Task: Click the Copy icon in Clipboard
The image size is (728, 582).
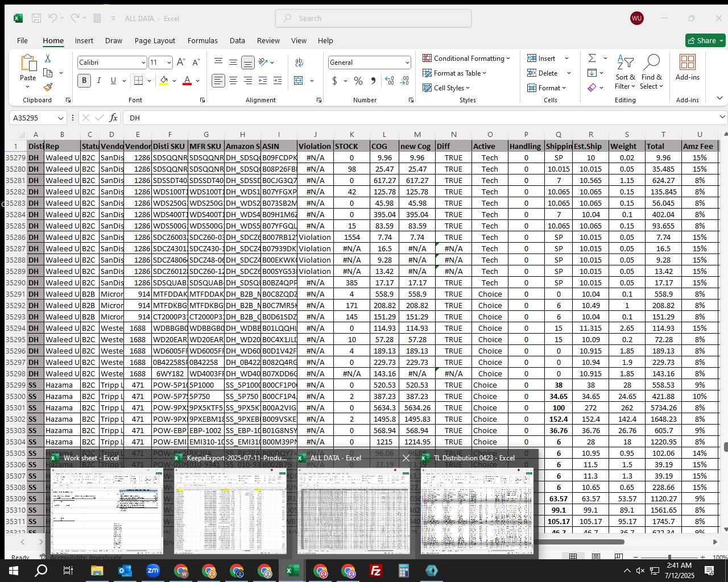Action: (x=48, y=73)
